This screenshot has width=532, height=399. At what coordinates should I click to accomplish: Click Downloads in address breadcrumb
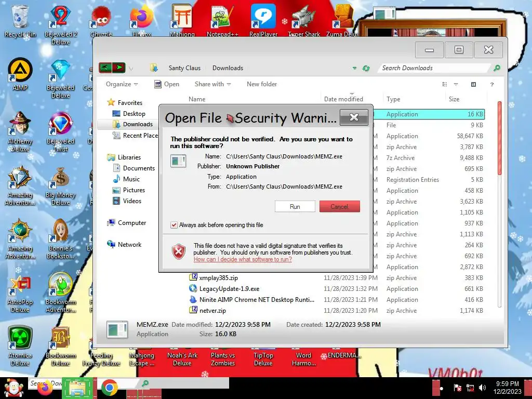click(228, 68)
